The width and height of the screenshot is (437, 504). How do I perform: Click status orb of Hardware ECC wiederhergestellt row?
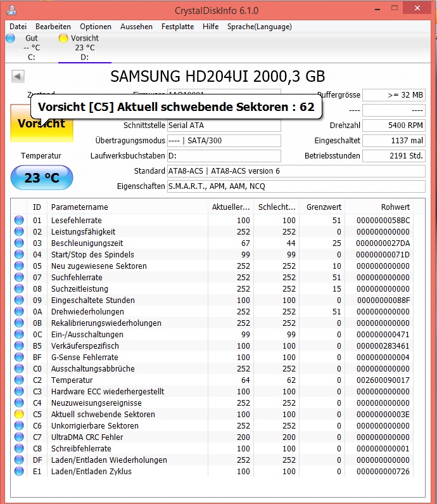pyautogui.click(x=19, y=392)
